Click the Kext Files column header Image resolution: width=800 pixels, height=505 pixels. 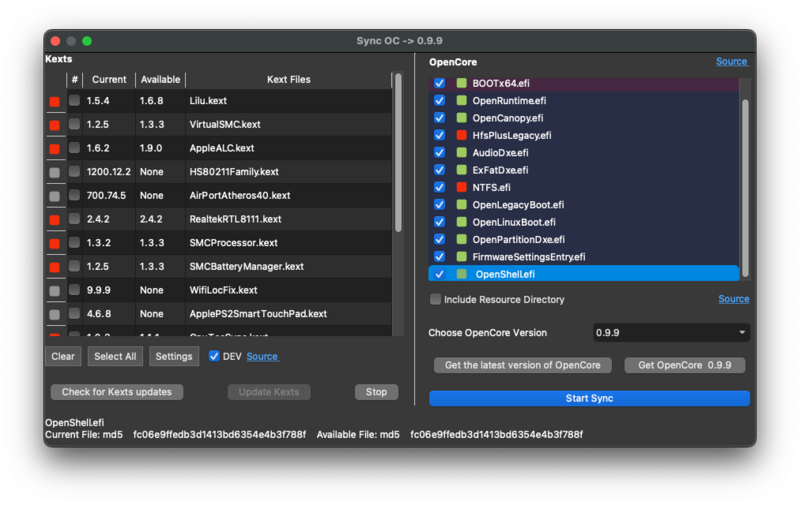[x=289, y=80]
